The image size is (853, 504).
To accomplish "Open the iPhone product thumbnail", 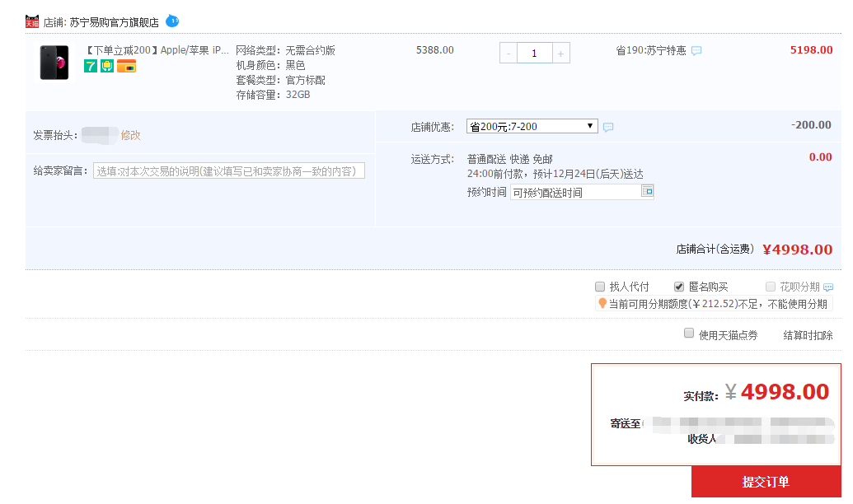I will 54,63.
